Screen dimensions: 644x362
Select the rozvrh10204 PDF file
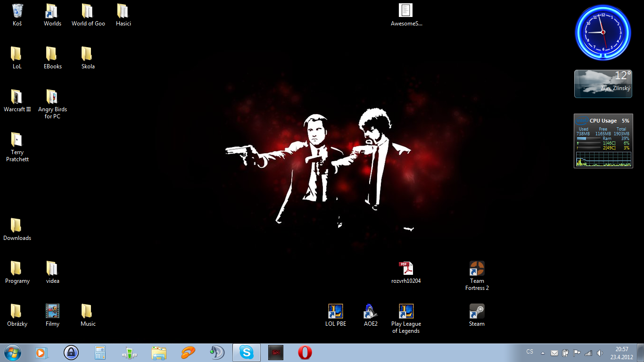pyautogui.click(x=406, y=272)
